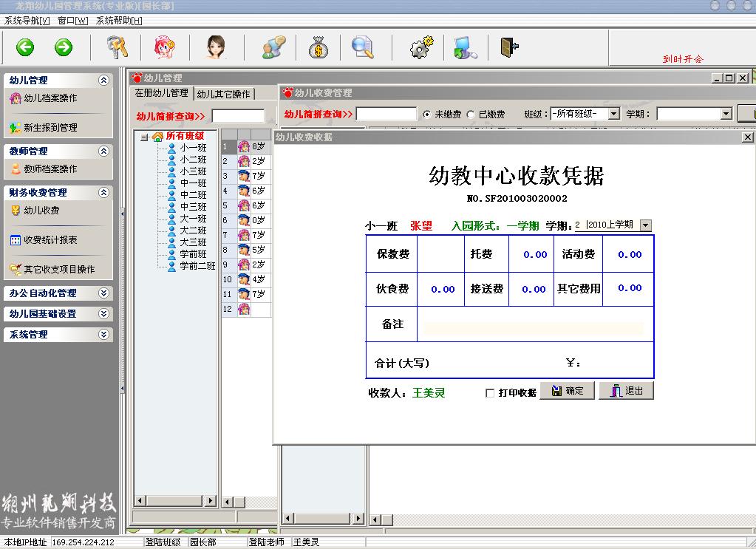Open the keys icon in toolbar
The width and height of the screenshot is (756, 549).
pyautogui.click(x=117, y=47)
